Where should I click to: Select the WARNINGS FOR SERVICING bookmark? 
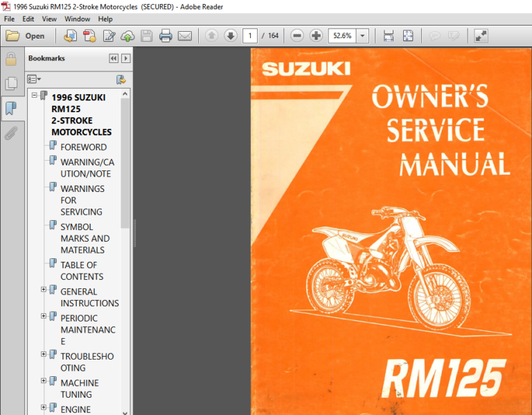coord(82,200)
